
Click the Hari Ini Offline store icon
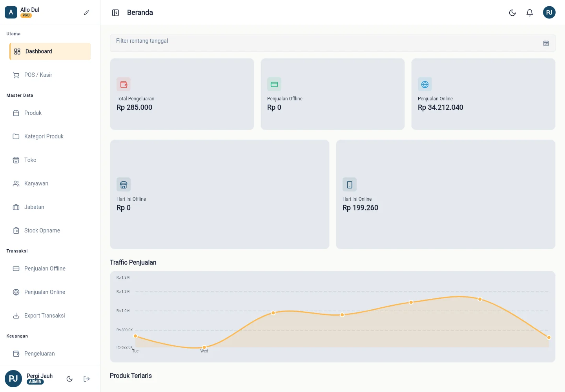(124, 185)
